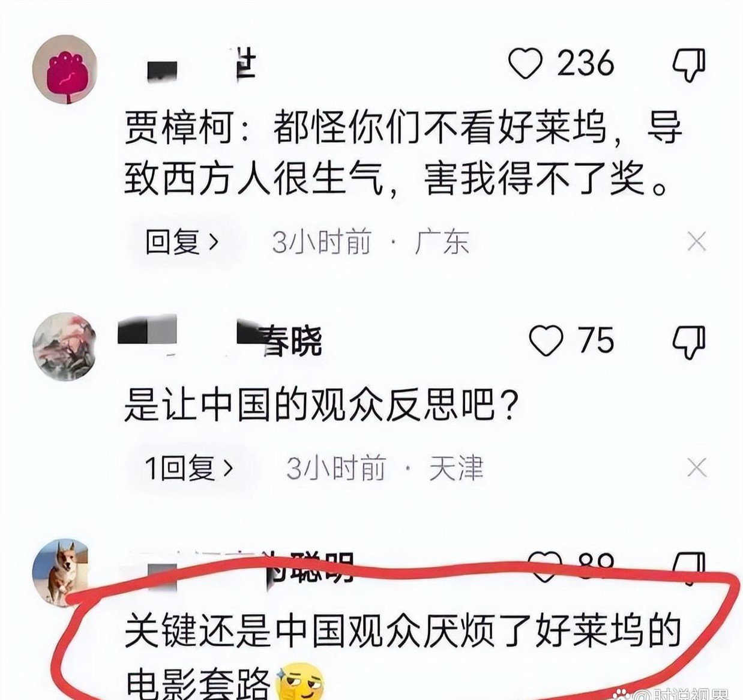Select comment text 是让中国的观众反思吧
This screenshot has width=743, height=700.
[321, 405]
